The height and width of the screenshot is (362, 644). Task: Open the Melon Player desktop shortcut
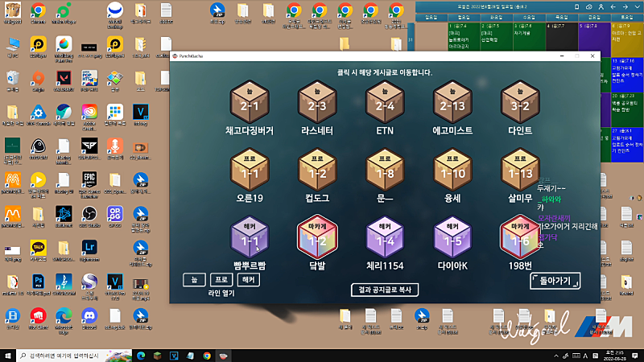[64, 13]
